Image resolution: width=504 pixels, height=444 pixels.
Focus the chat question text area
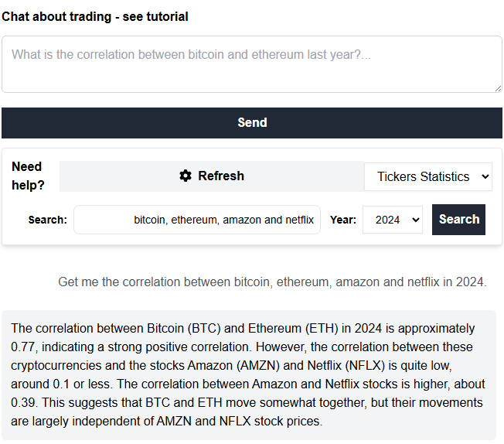(x=252, y=64)
